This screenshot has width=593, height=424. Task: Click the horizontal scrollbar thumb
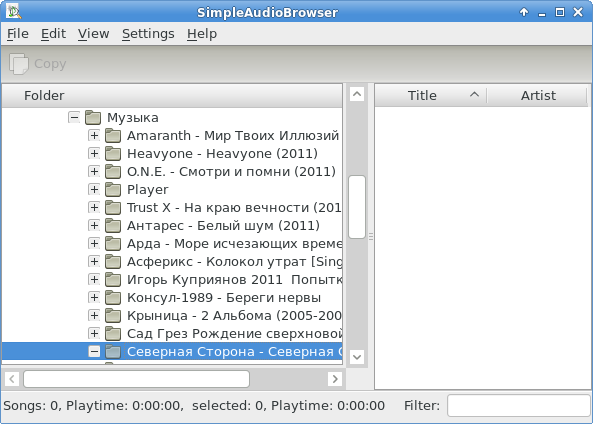point(137,379)
